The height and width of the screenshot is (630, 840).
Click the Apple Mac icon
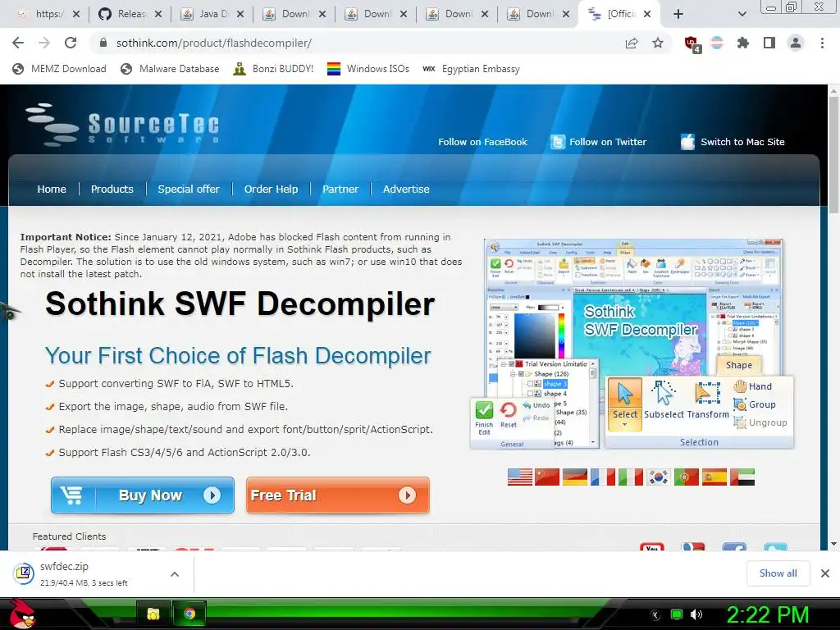coord(688,141)
